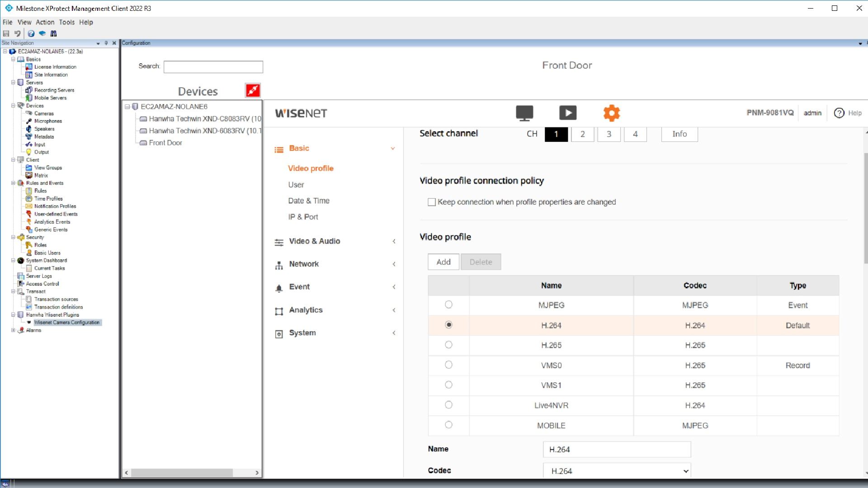868x488 pixels.
Task: Click the orange setup gear icon
Action: coord(611,113)
